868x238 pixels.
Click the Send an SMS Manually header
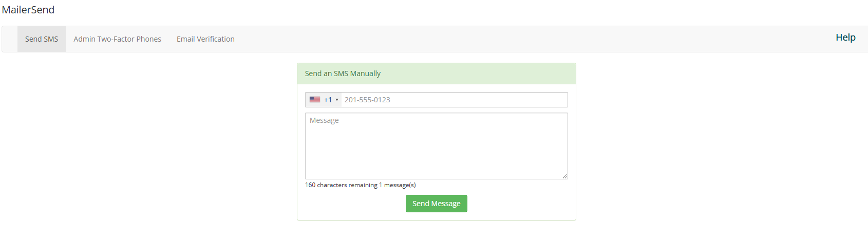click(x=437, y=74)
